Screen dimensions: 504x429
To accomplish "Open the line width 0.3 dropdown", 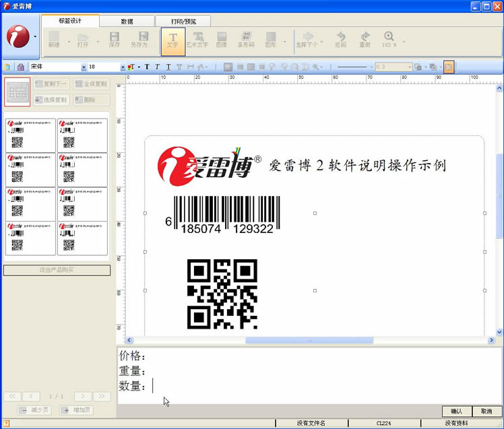I will pos(410,67).
